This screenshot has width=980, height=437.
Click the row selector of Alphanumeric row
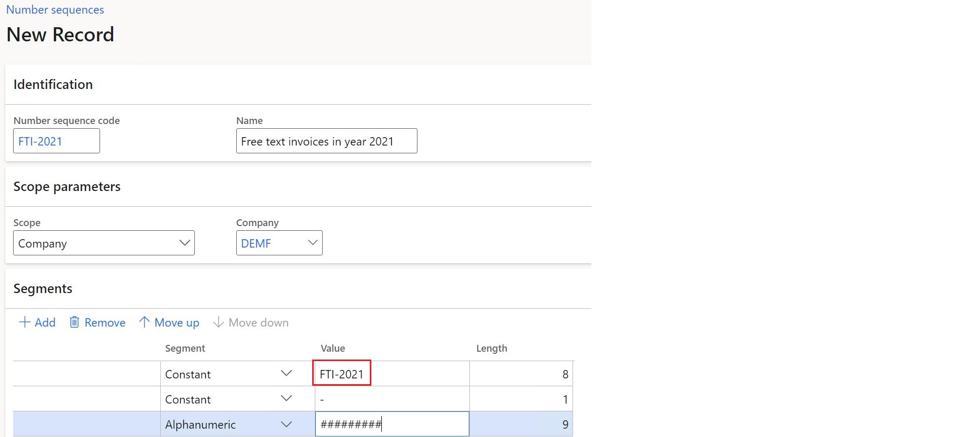[x=86, y=424]
